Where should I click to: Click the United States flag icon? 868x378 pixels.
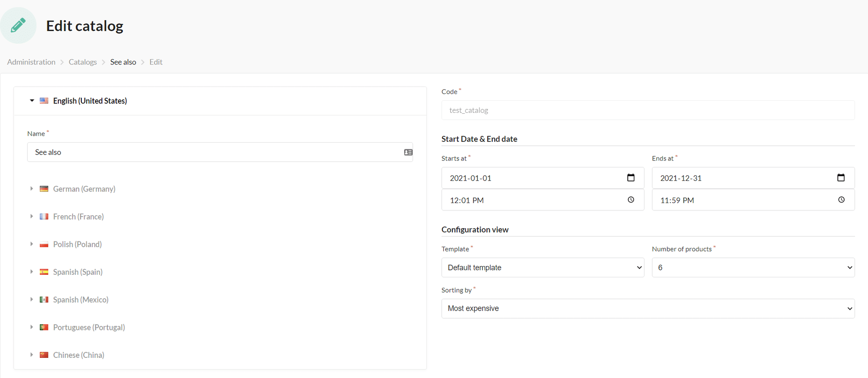coord(44,101)
